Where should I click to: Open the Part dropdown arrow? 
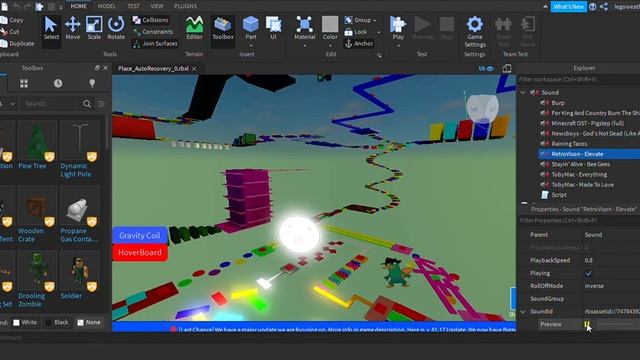point(251,46)
